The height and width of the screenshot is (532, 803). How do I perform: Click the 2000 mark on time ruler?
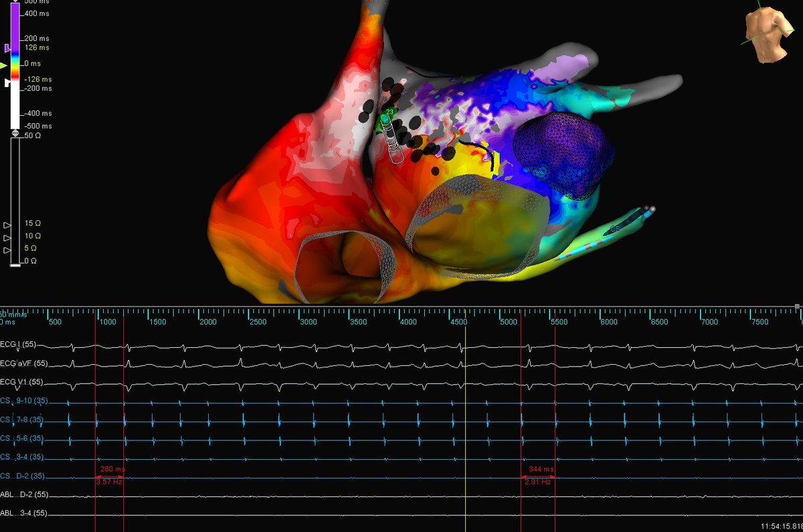(x=208, y=323)
